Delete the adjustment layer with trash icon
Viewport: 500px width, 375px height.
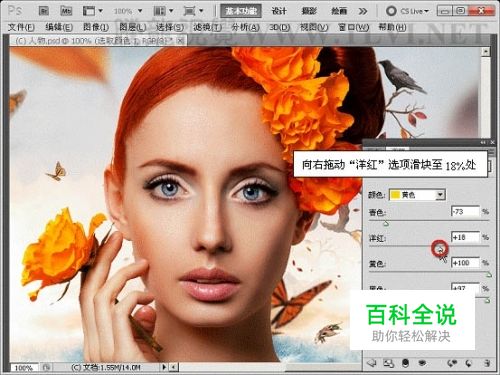click(x=487, y=363)
